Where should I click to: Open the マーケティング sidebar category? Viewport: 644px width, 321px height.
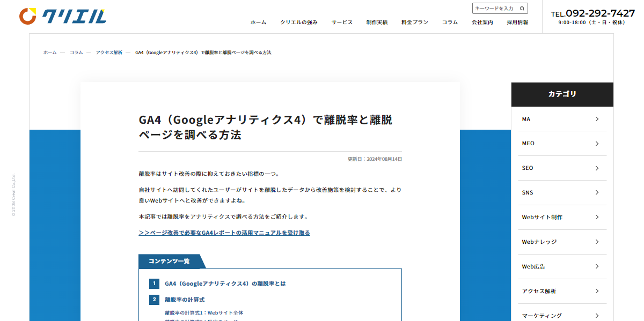pyautogui.click(x=562, y=316)
